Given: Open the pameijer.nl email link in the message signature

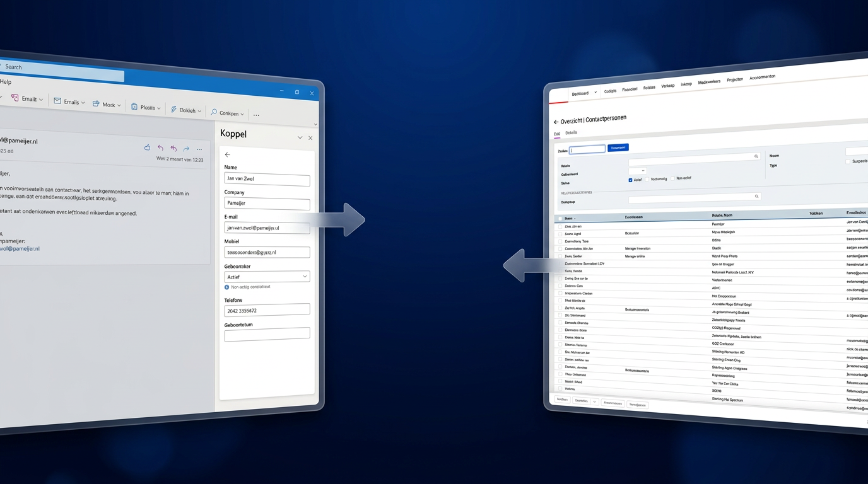Looking at the screenshot, I should click(20, 249).
